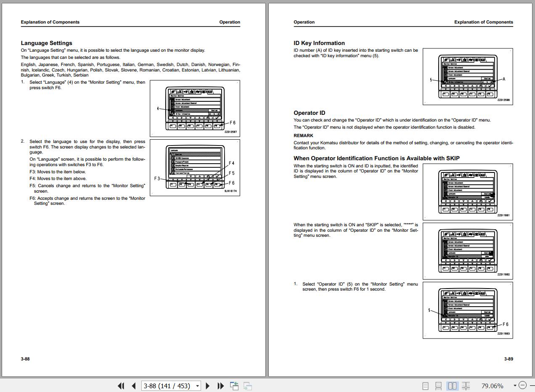Click 'Explanation of Components' header on left page

pyautogui.click(x=50, y=22)
